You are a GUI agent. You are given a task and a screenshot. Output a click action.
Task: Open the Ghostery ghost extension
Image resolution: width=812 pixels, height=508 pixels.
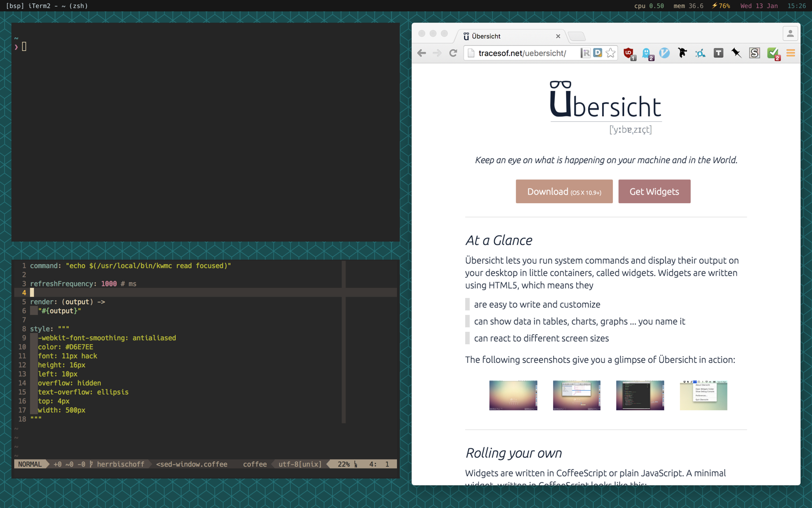point(647,54)
